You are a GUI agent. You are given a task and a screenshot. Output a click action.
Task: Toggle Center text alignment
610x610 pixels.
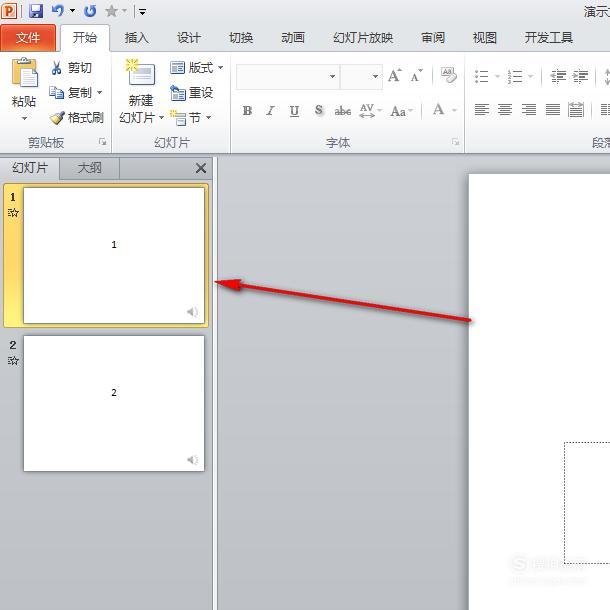pos(505,110)
